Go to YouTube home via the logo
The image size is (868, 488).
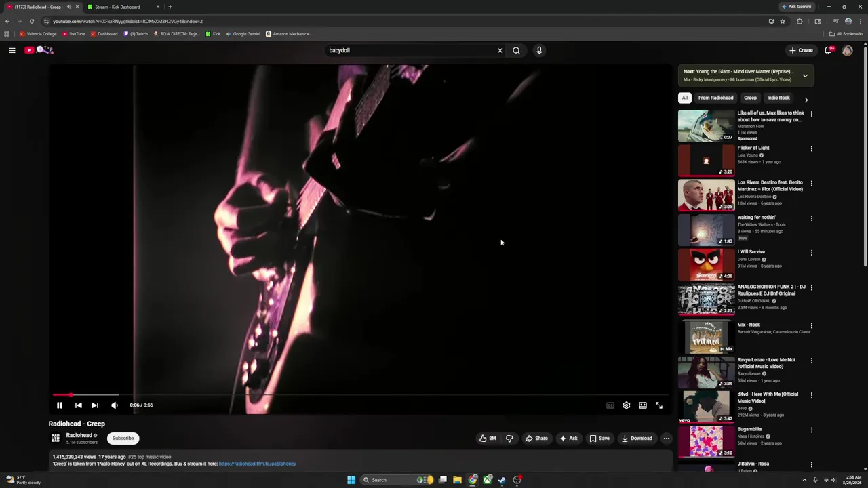[x=39, y=50]
